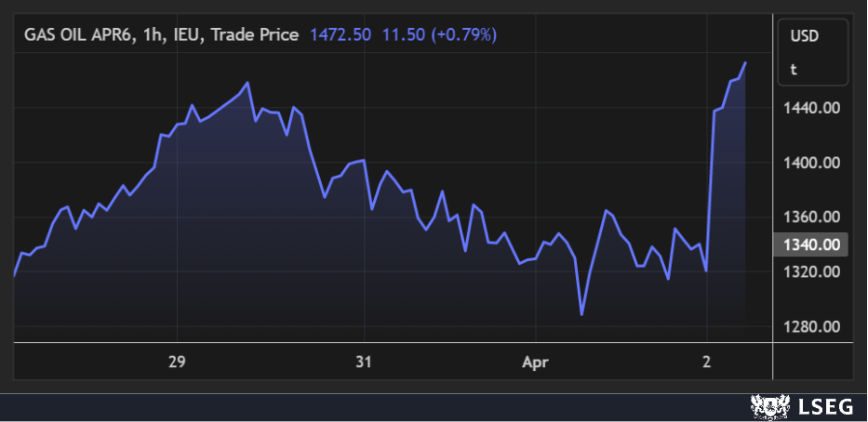This screenshot has height=422, width=868.
Task: Click the 1472.50 last trade price value
Action: pyautogui.click(x=340, y=34)
